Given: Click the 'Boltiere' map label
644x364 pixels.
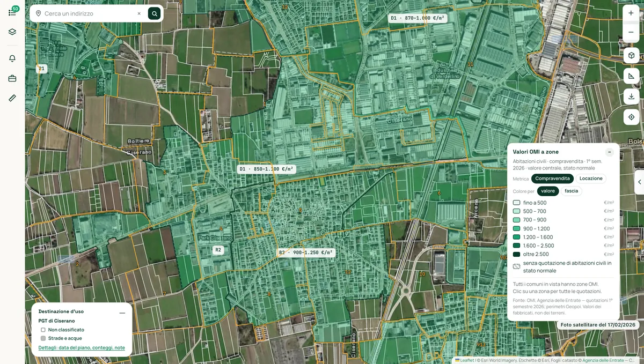Looking at the screenshot, I should coord(139,141).
